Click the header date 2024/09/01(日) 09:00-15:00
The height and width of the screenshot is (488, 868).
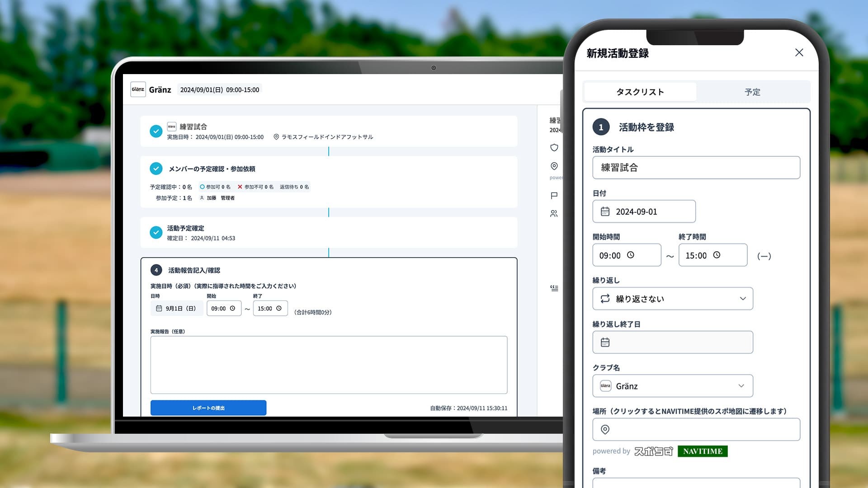(x=220, y=90)
